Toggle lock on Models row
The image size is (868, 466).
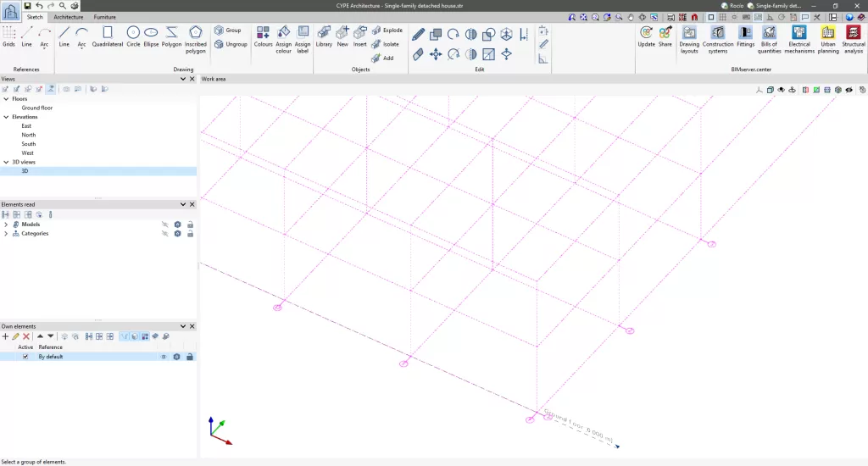point(190,225)
